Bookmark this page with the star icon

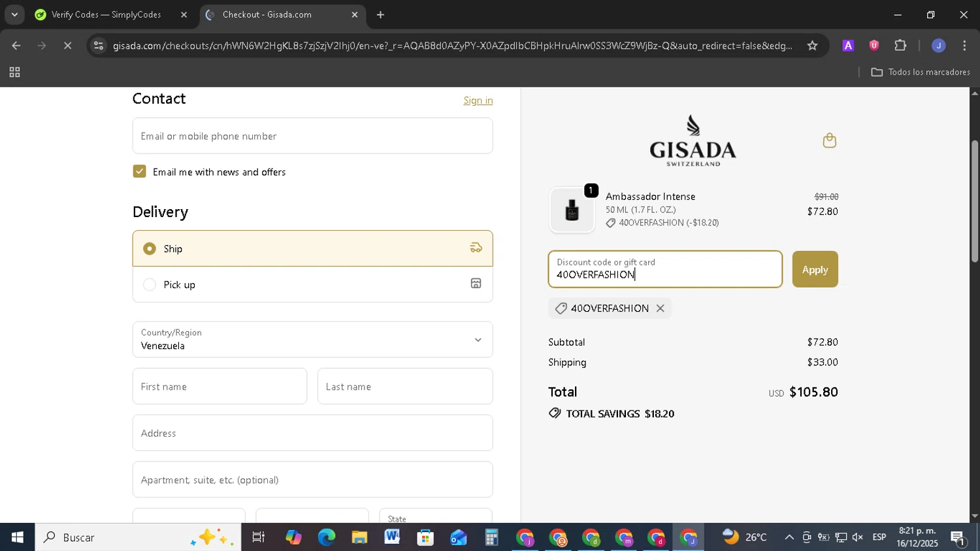(x=812, y=45)
